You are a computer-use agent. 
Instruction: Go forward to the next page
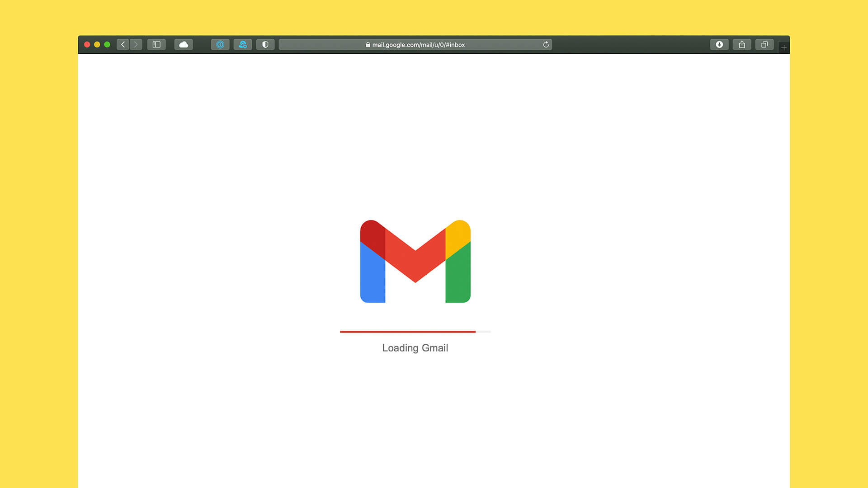point(136,44)
